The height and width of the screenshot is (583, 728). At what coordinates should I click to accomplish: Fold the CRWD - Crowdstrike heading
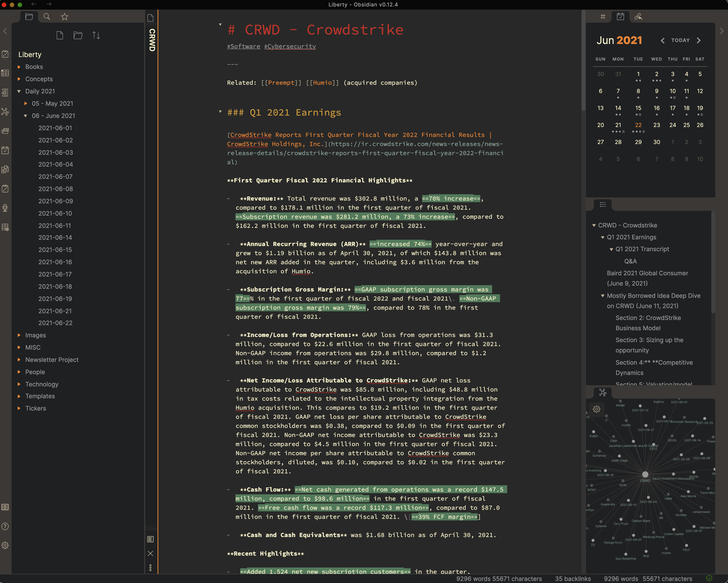click(220, 25)
